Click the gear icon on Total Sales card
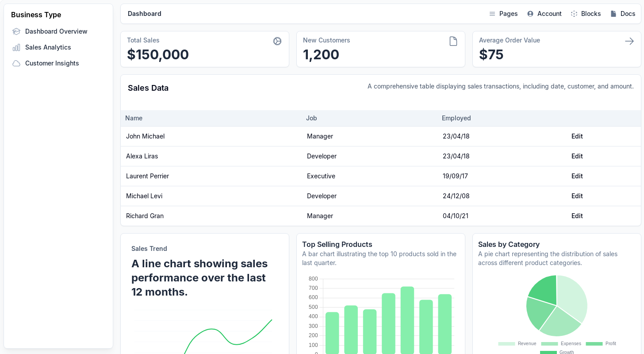The image size is (644, 354). [x=277, y=41]
